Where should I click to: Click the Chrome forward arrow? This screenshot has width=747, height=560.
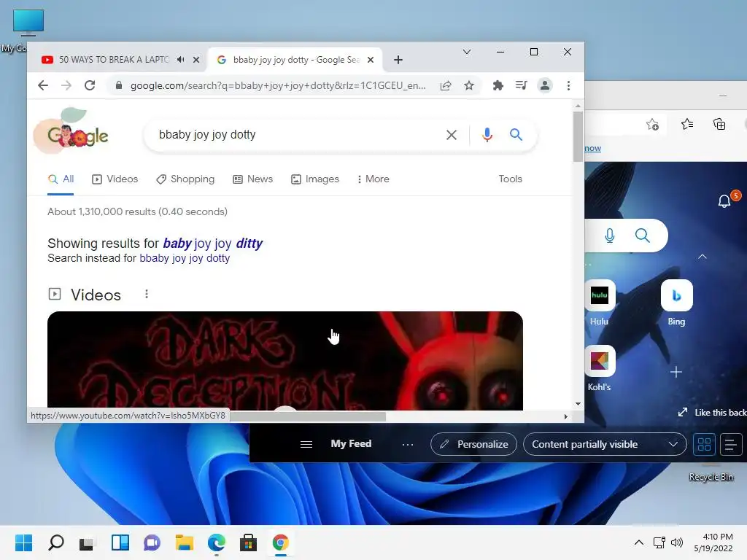tap(66, 86)
